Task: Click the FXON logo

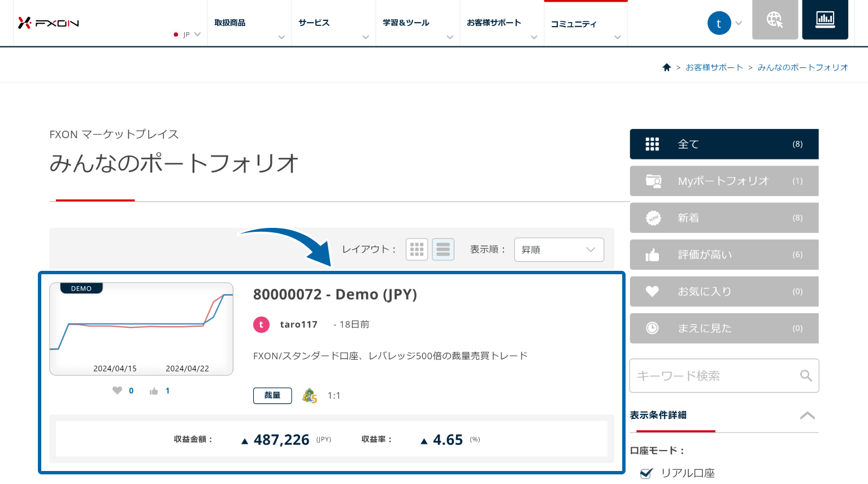Action: coord(49,23)
